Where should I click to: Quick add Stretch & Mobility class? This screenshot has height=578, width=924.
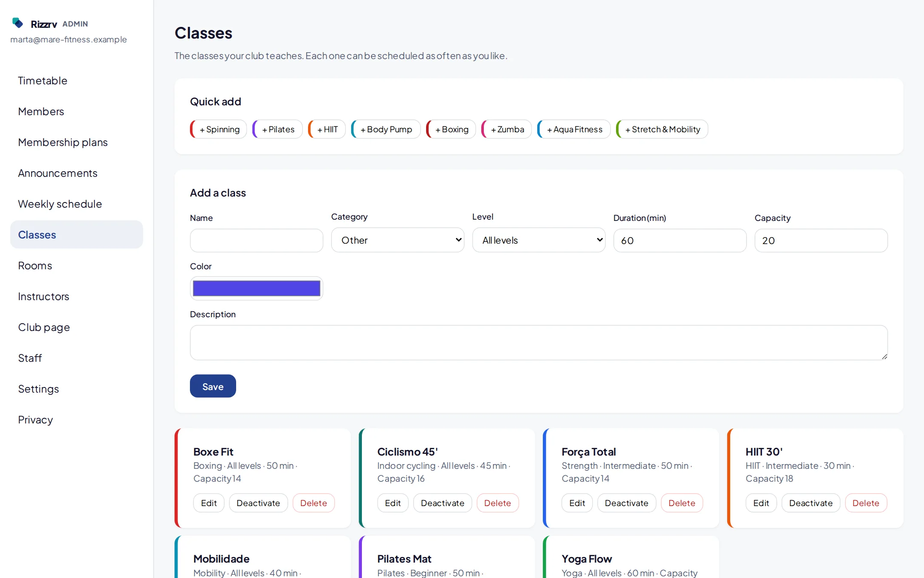pyautogui.click(x=662, y=129)
